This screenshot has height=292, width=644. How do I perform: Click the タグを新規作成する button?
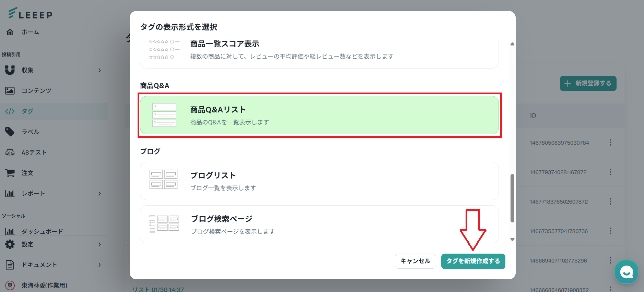point(473,261)
